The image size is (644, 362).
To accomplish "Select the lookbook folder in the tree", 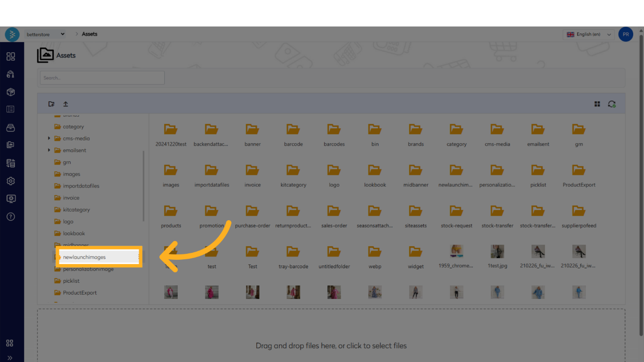I will [x=74, y=233].
